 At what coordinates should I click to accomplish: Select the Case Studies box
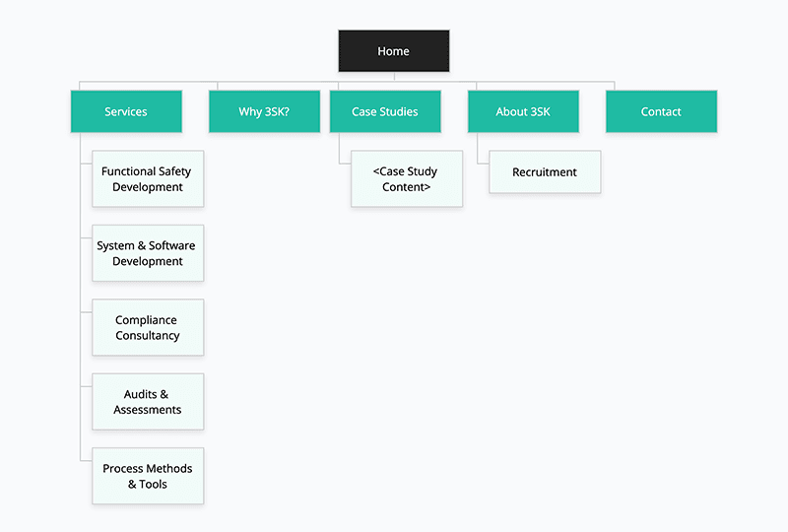(384, 111)
